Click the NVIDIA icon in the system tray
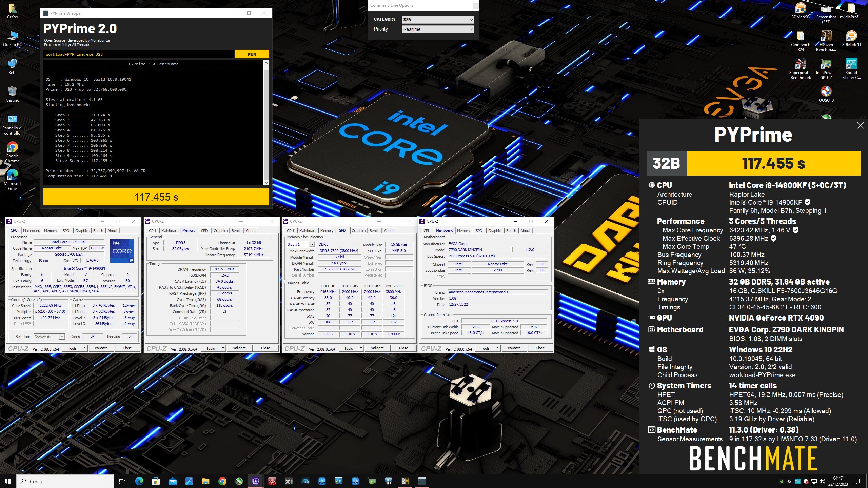 point(781,481)
